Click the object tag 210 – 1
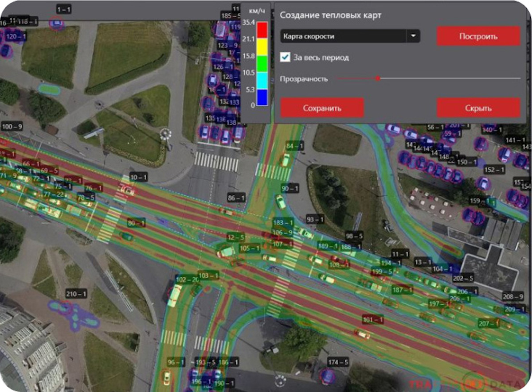The width and height of the screenshot is (532, 392). point(76,294)
